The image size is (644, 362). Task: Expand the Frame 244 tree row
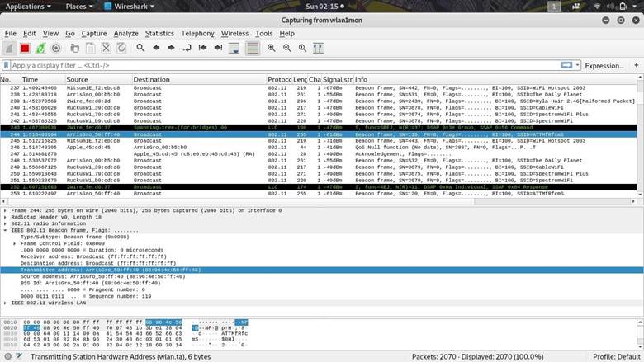[6, 211]
